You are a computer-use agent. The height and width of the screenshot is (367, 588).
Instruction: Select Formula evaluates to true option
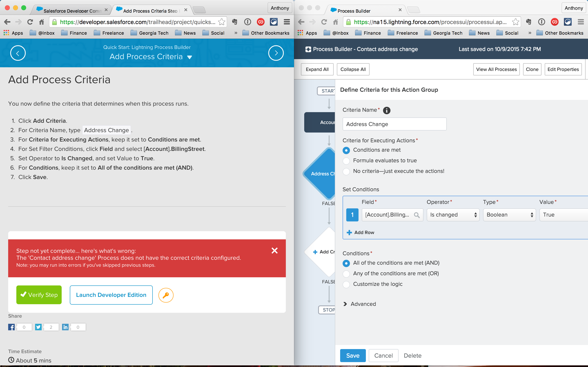[346, 161]
